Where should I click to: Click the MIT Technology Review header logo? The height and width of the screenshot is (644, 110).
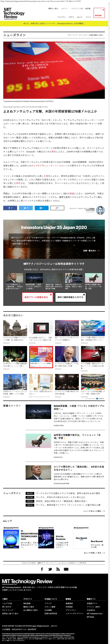pos(14,13)
